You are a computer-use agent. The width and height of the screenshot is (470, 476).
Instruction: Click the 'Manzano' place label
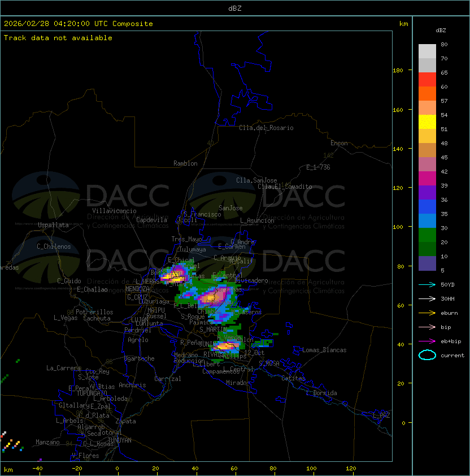click(47, 442)
